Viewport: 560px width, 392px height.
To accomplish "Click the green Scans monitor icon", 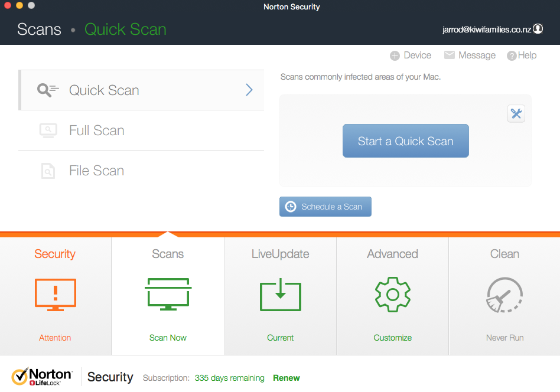I will click(168, 294).
